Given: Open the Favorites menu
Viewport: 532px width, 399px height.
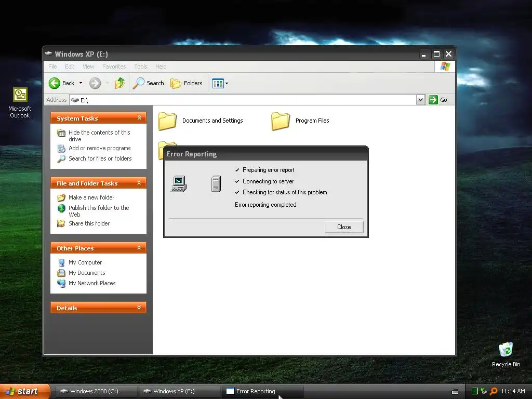Looking at the screenshot, I should click(114, 66).
